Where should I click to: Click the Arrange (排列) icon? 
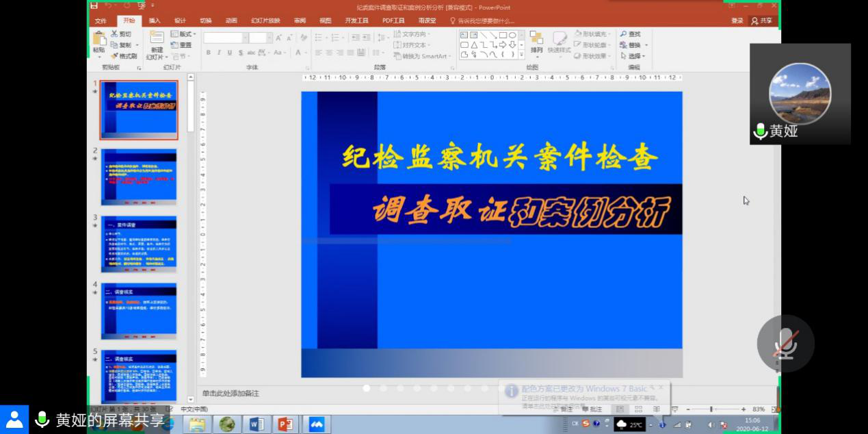pos(536,38)
